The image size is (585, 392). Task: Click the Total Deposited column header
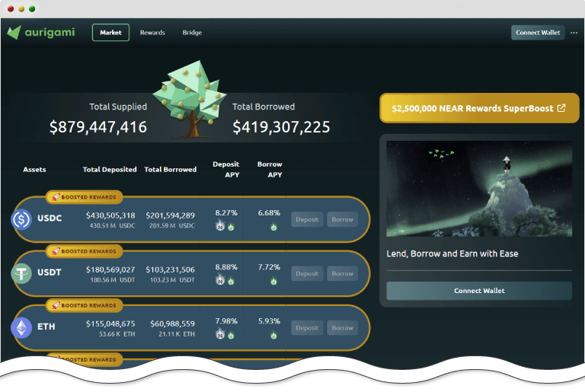pyautogui.click(x=110, y=169)
